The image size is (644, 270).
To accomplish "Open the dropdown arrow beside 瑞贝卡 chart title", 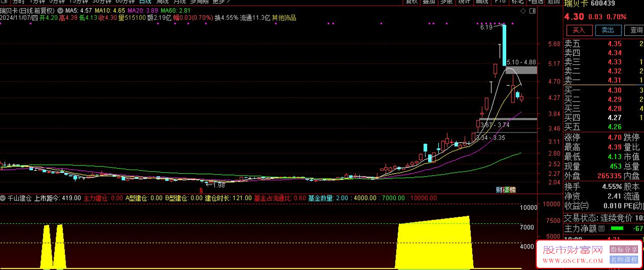I will (59, 10).
